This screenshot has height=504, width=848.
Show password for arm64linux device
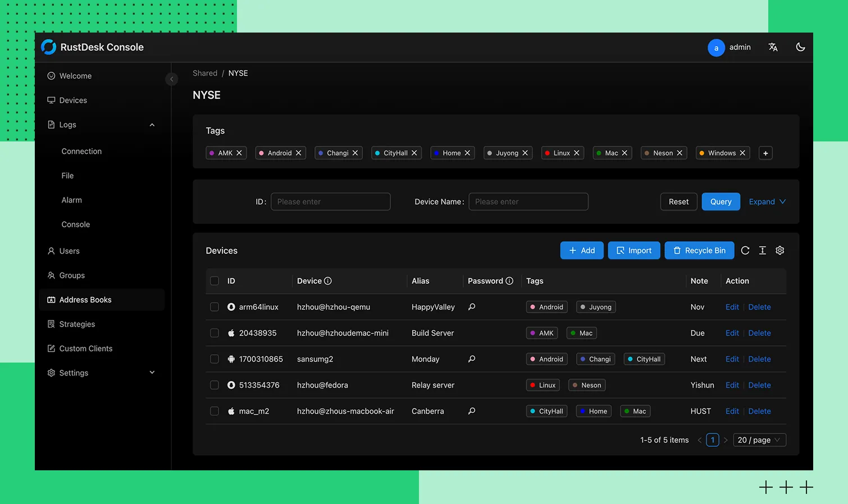coord(472,307)
